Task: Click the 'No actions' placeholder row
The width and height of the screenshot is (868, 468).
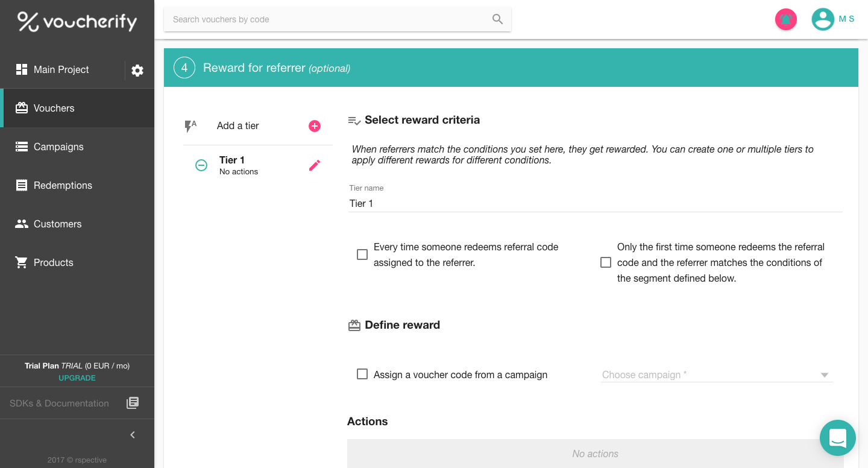Action: [596, 454]
